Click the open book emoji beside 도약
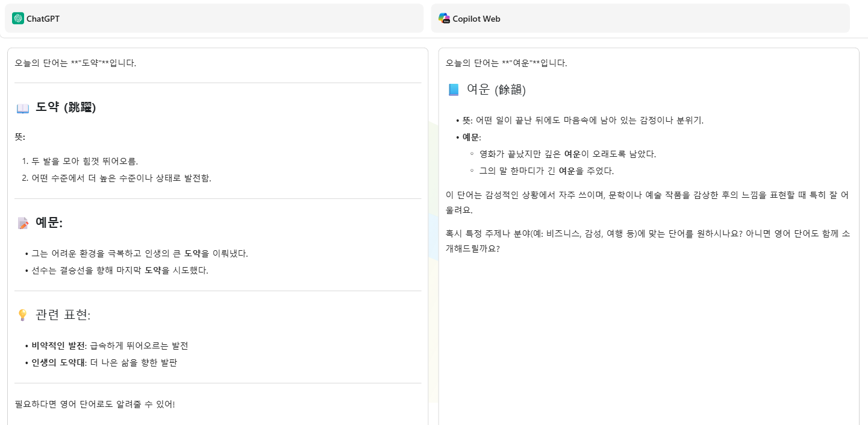The height and width of the screenshot is (425, 868). (x=23, y=108)
